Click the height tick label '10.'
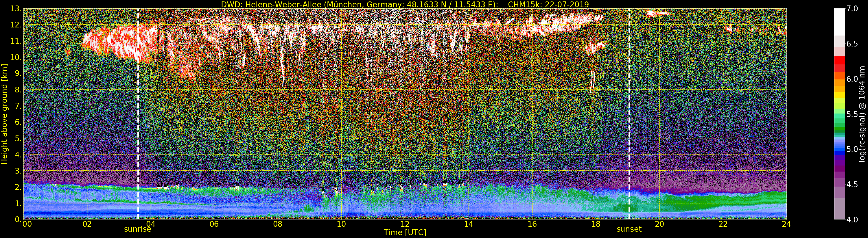The width and height of the screenshot is (868, 238). point(16,57)
